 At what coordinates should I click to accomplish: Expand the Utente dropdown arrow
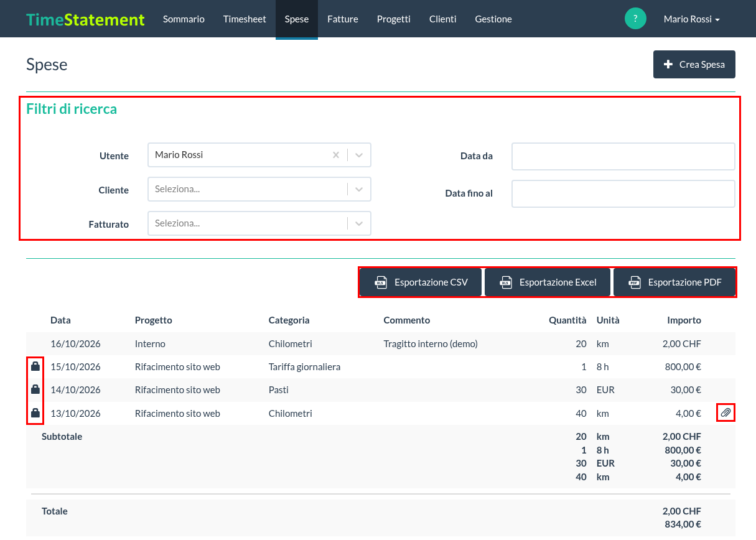359,155
